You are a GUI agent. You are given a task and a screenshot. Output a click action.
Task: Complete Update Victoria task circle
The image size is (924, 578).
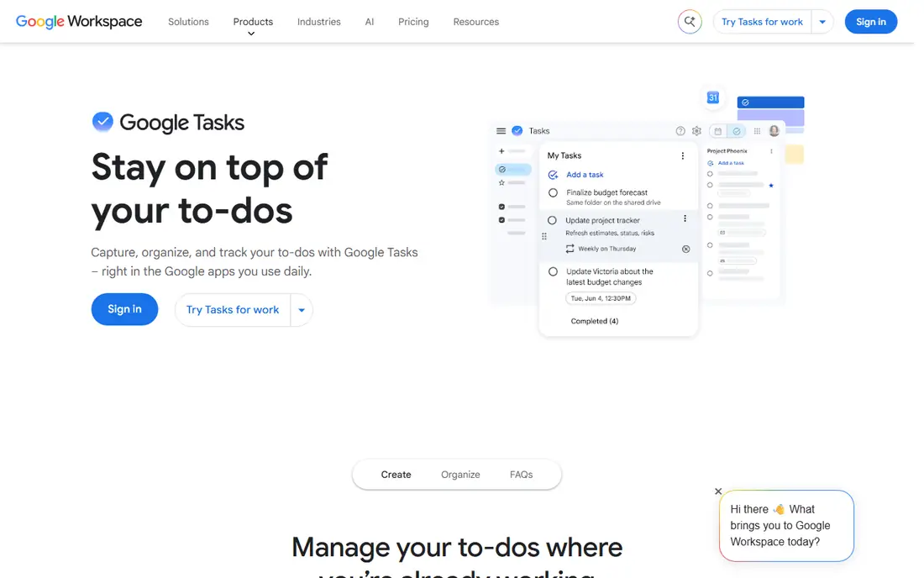553,271
